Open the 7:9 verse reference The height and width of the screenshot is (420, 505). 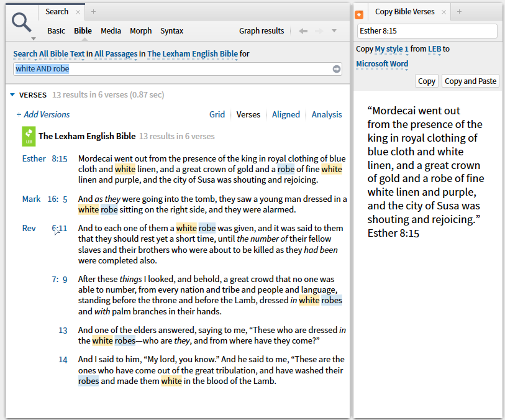[x=60, y=279]
